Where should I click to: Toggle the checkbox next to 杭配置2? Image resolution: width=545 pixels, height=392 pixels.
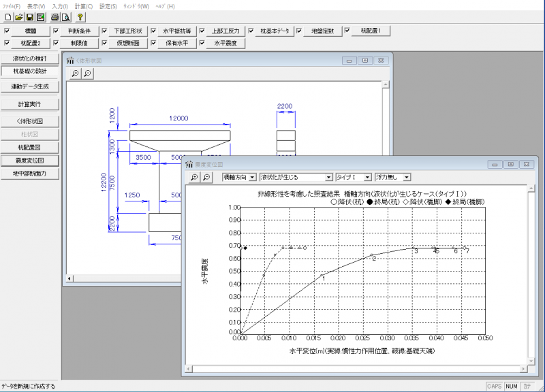coord(7,43)
